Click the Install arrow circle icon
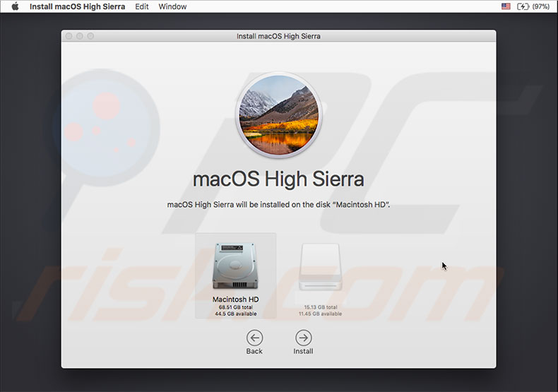 (x=303, y=338)
